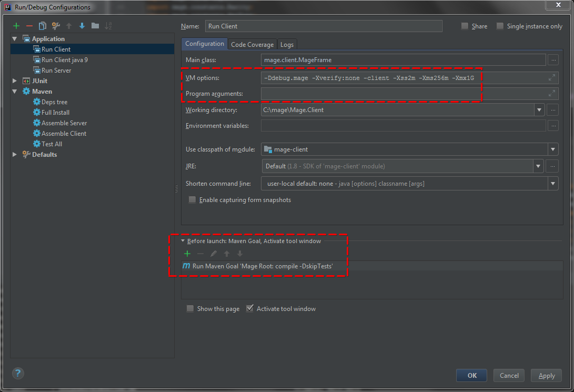574x392 pixels.
Task: Click the Cancel button
Action: 509,376
